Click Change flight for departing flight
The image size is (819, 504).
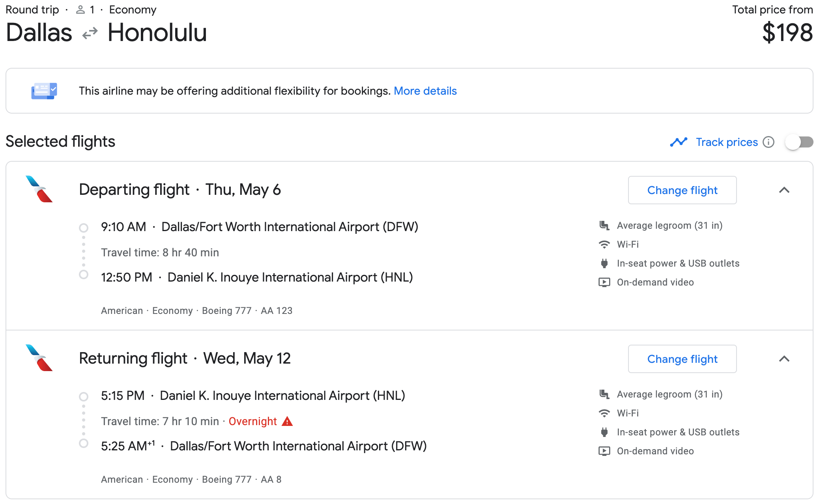pyautogui.click(x=682, y=190)
